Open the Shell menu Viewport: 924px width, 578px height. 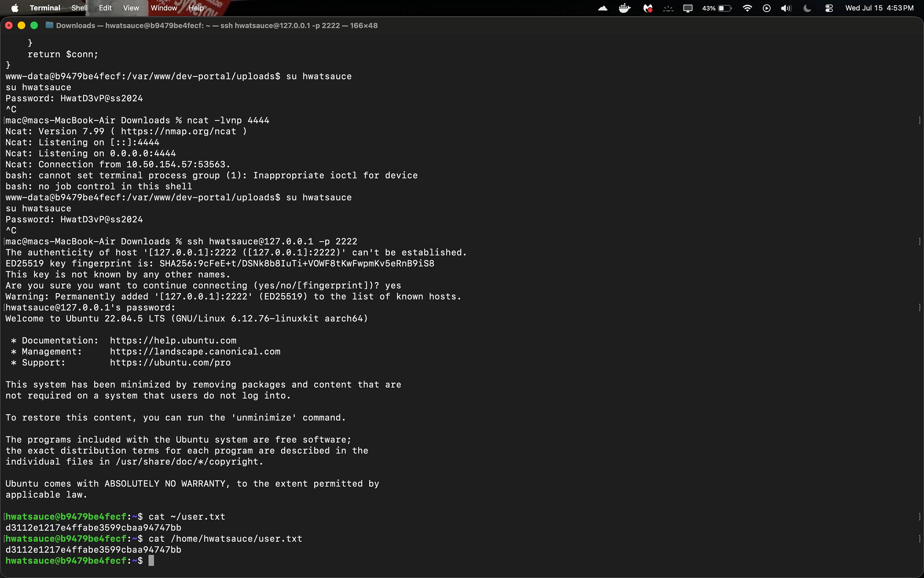click(x=79, y=8)
